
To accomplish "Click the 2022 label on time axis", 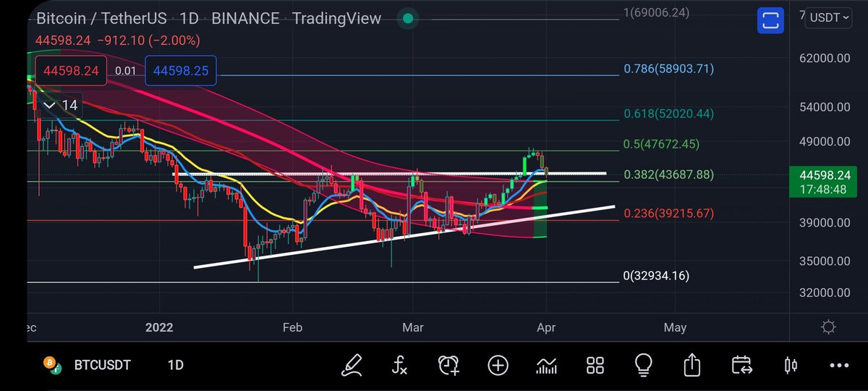I will point(159,328).
